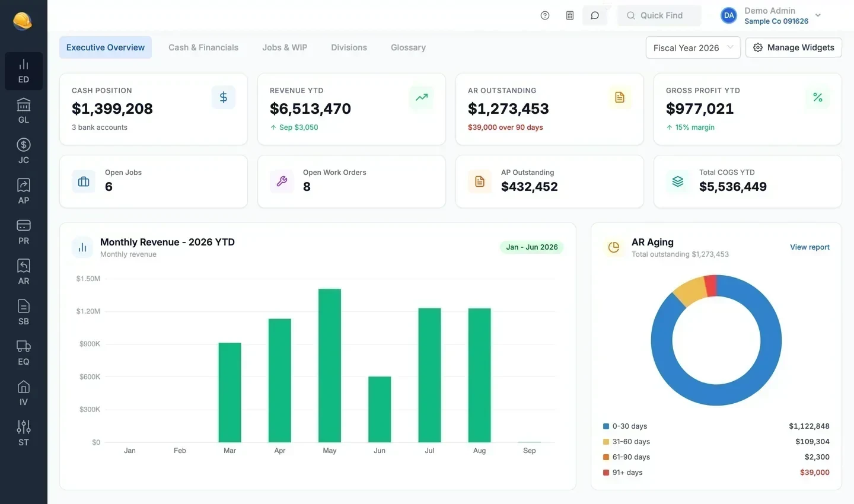The height and width of the screenshot is (504, 854).
Task: Open the EQ equipment module
Action: pos(24,353)
